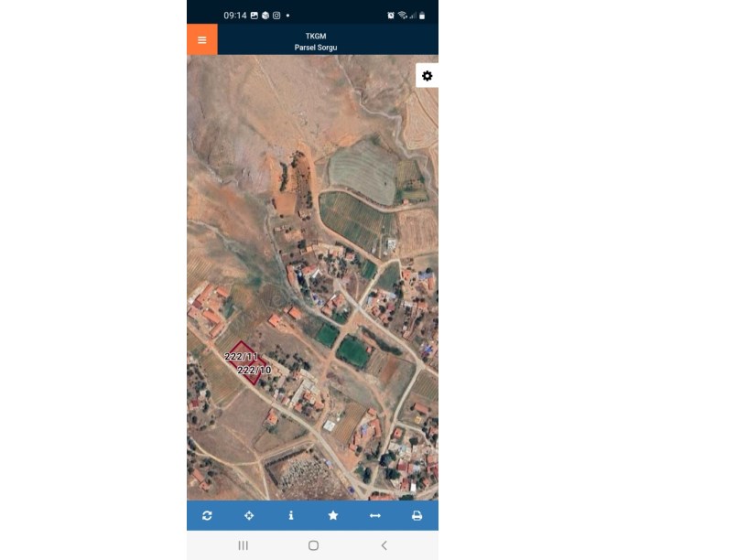The width and height of the screenshot is (747, 560).
Task: Tap the alarm icon in status bar
Action: point(391,16)
